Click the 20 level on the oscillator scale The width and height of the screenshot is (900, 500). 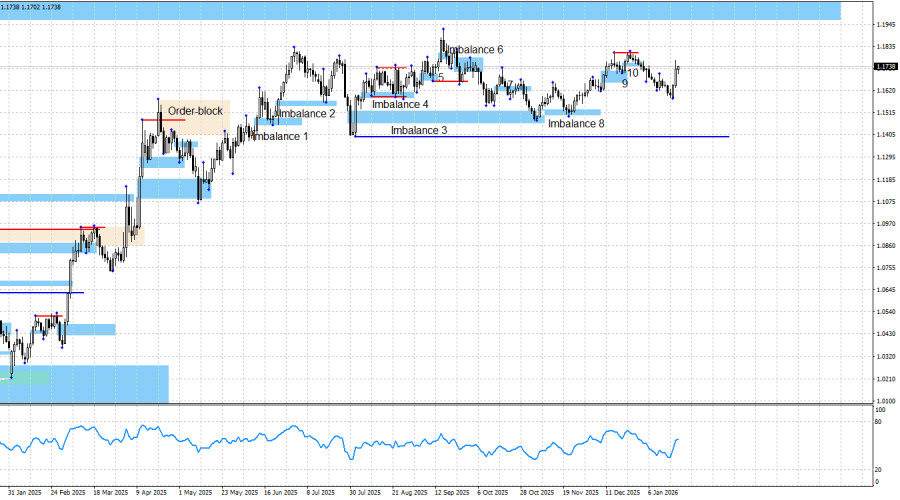pyautogui.click(x=878, y=470)
